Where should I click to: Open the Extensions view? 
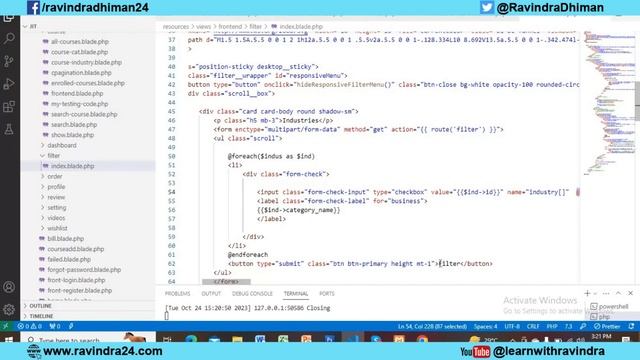(x=9, y=107)
